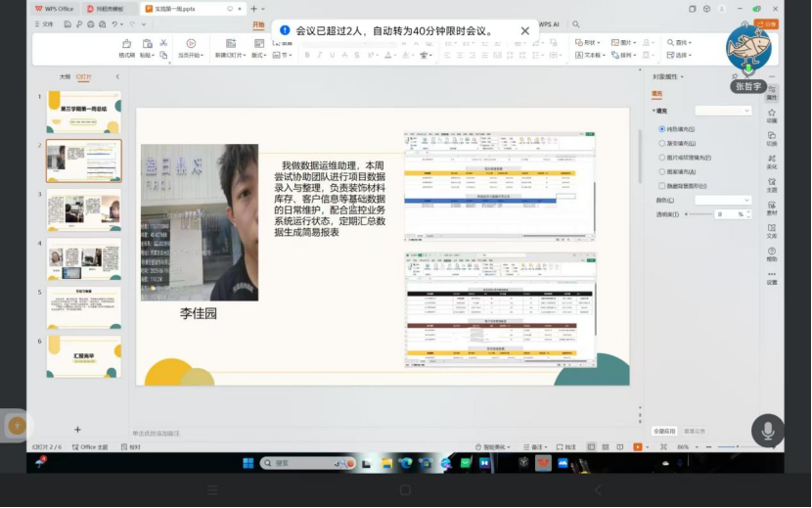
Task: Click the 当页开始 slideshow play icon
Action: click(191, 44)
